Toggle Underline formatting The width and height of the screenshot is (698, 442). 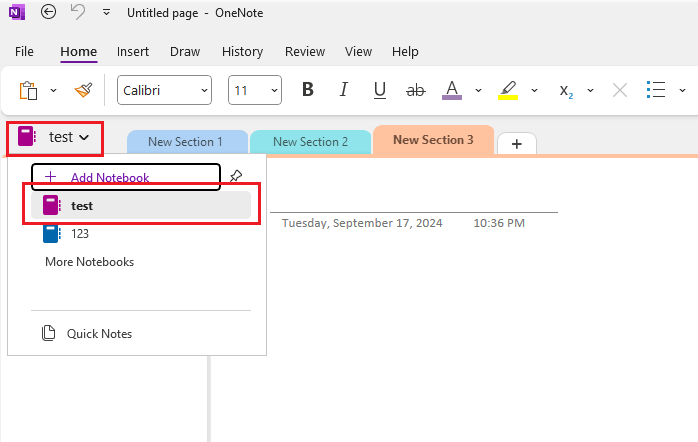(x=379, y=90)
